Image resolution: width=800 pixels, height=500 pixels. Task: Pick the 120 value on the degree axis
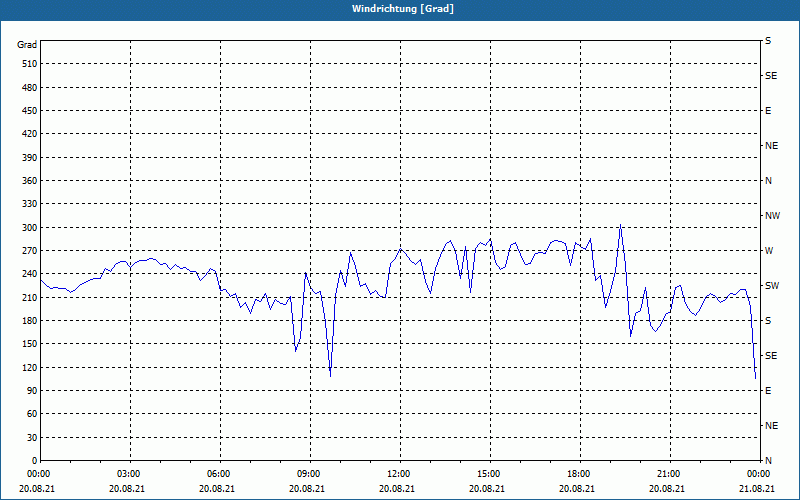click(x=29, y=367)
